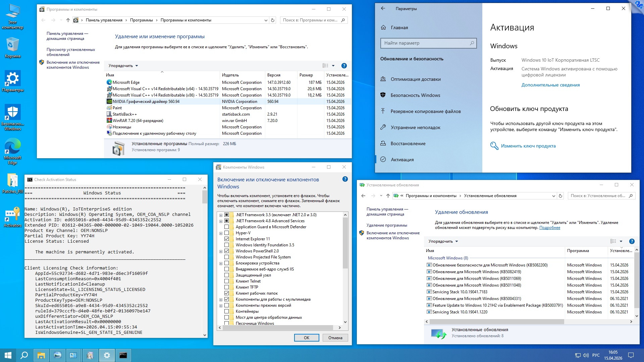Expand .NET Framework 3.5 tree node

click(x=221, y=215)
